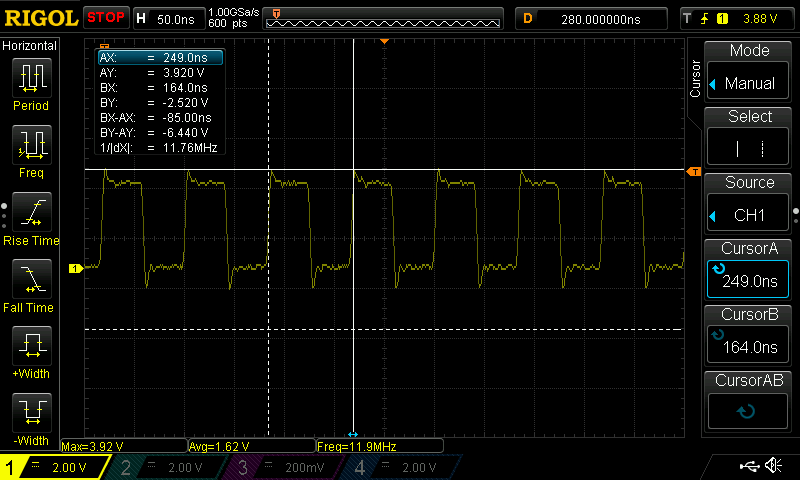Select the -Width measurement icon
800x480 pixels.
32,413
